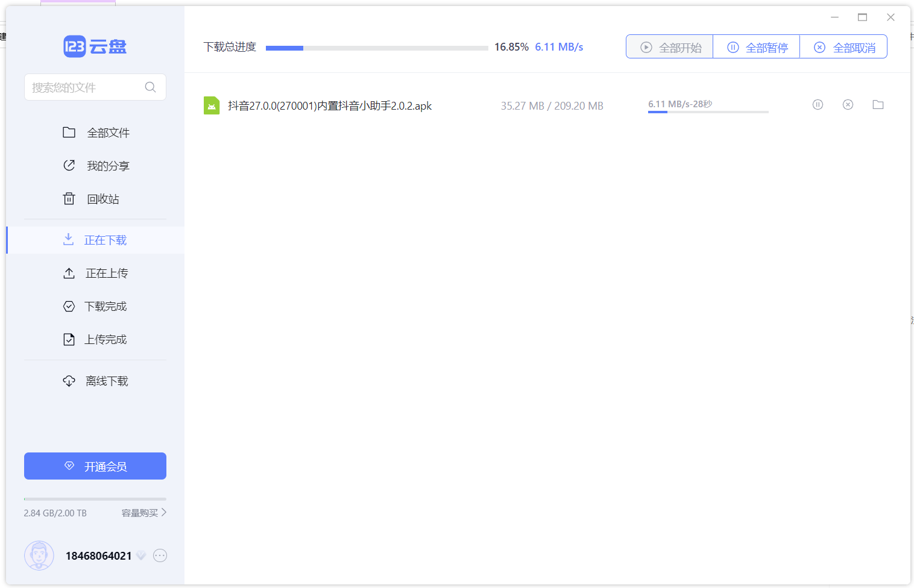The width and height of the screenshot is (914, 588).
Task: Click the 全部取消 button
Action: 843,47
